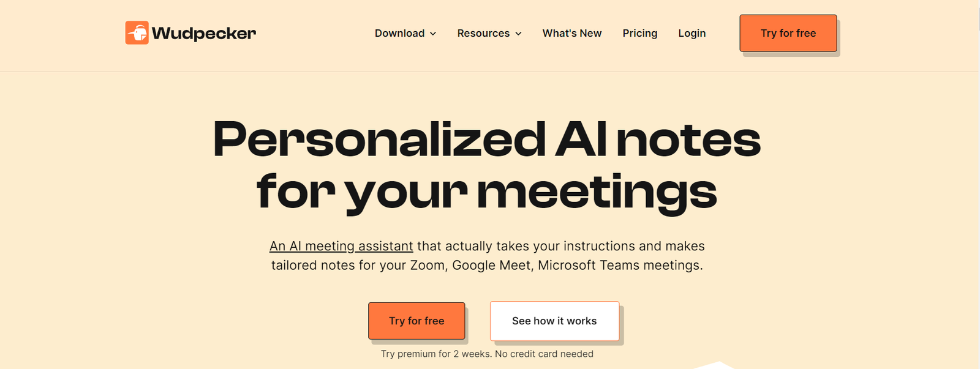This screenshot has width=980, height=369.
Task: Click the See how it works button
Action: point(554,321)
